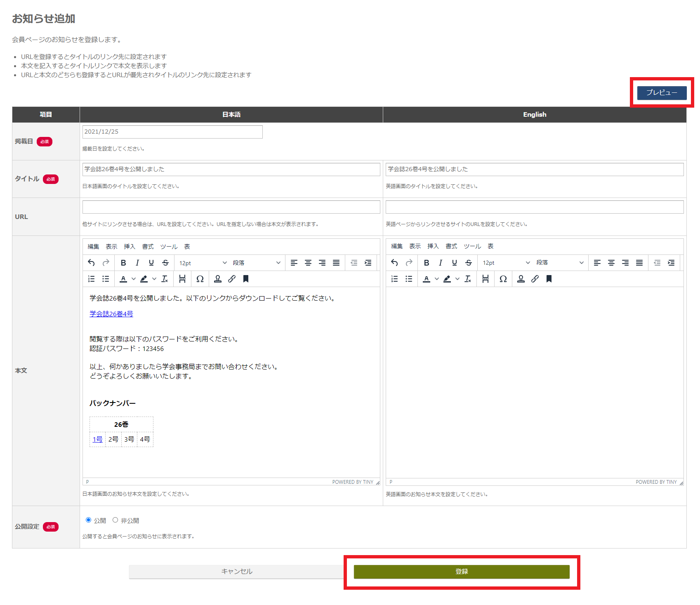Click bullet list icon in English editor

409,279
